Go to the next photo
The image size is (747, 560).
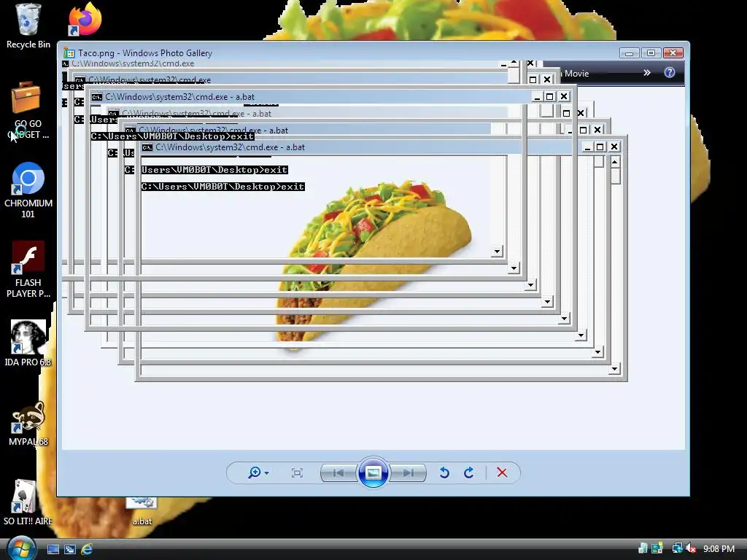click(x=408, y=472)
